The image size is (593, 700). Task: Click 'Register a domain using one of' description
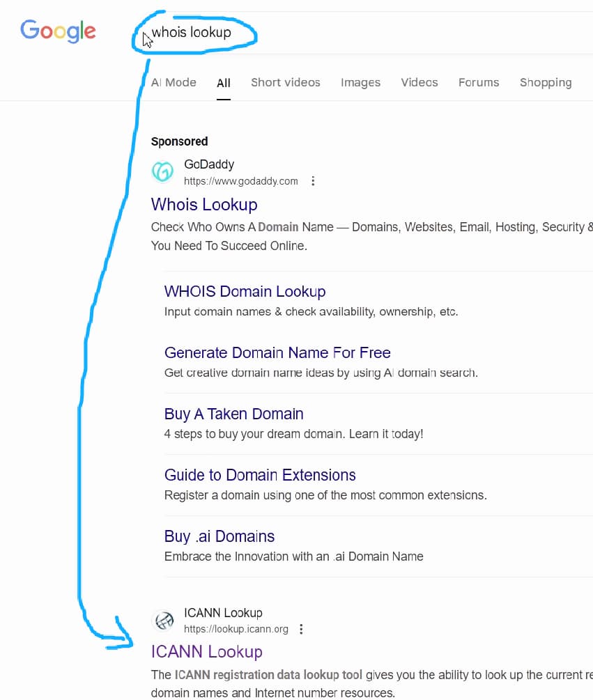(325, 495)
